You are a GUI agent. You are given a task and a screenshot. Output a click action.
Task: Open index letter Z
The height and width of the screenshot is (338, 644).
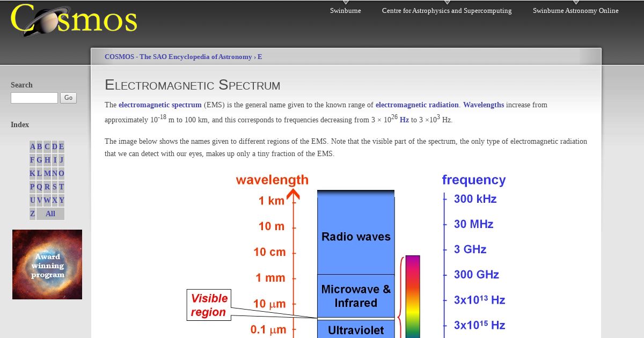tap(32, 214)
